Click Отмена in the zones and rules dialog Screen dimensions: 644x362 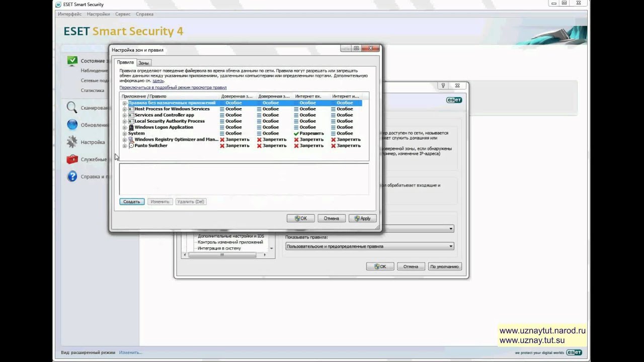332,218
